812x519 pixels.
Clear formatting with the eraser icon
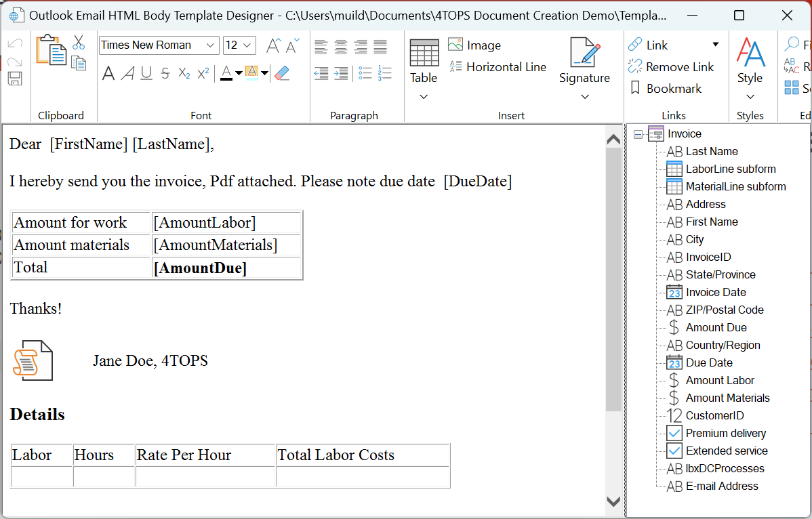283,72
